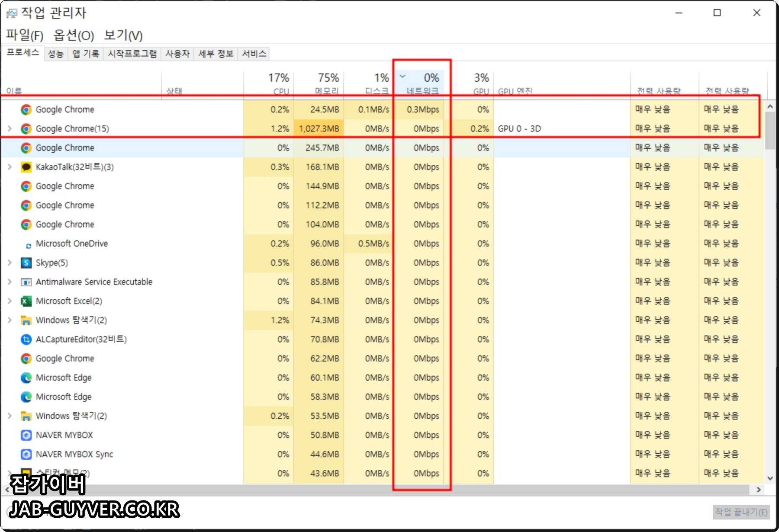
Task: Click the Microsoft Excel(2) icon
Action: (x=26, y=301)
